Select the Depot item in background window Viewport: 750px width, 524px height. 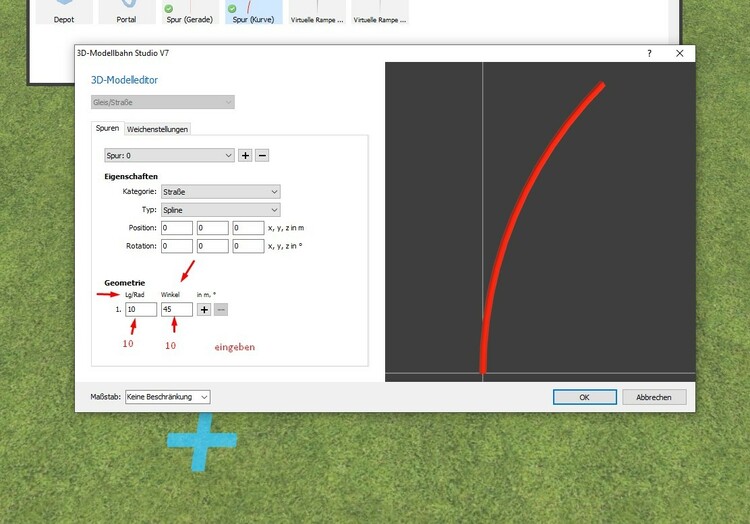(64, 11)
